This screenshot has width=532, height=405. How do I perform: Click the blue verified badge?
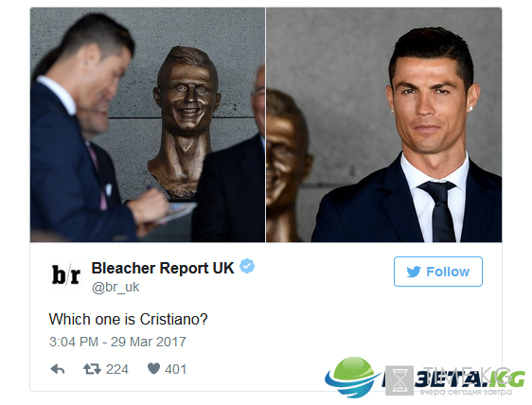[x=247, y=266]
